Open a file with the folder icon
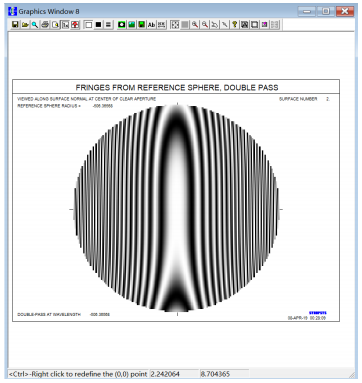The image size is (362, 383). point(25,25)
